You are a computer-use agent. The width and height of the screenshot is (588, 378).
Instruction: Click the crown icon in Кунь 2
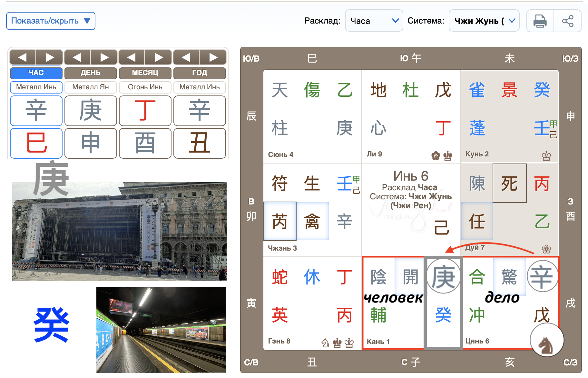(x=546, y=156)
